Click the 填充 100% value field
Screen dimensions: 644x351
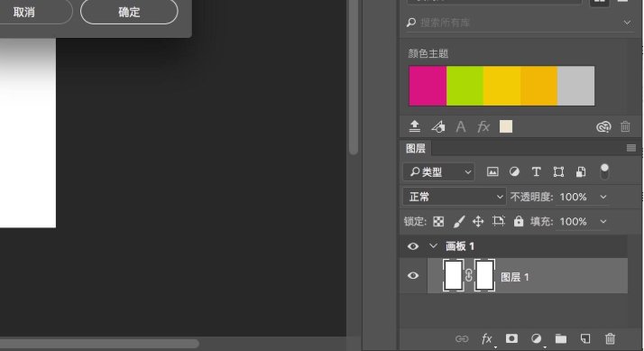point(574,222)
